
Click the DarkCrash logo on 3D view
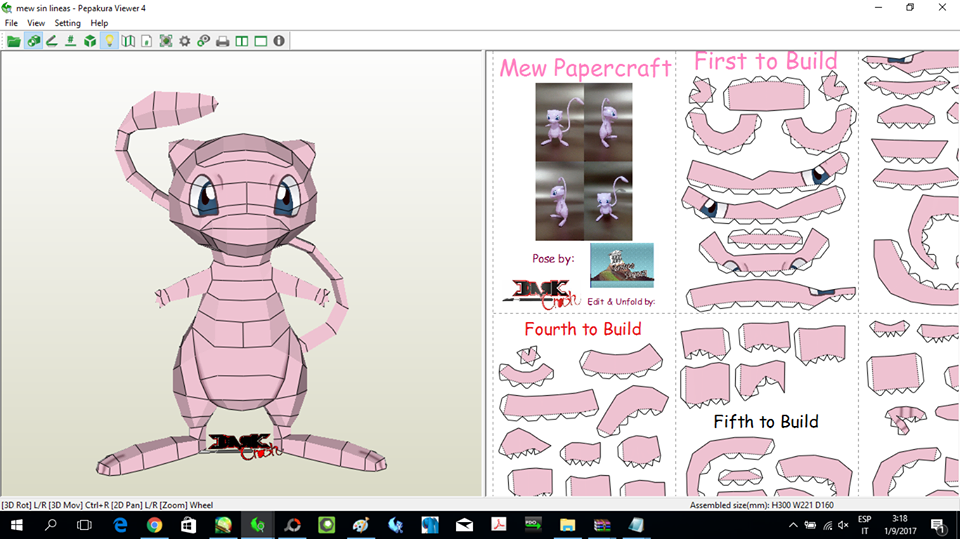[x=245, y=447]
